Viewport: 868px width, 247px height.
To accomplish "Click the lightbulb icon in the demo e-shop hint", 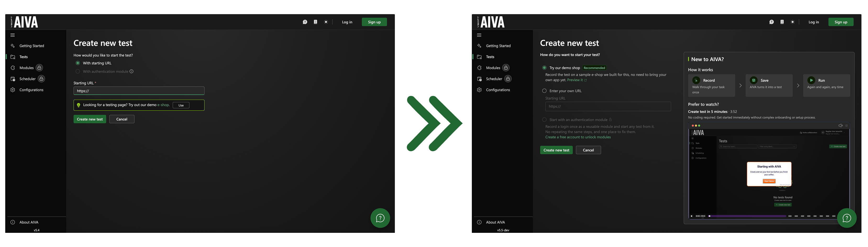I will point(79,105).
